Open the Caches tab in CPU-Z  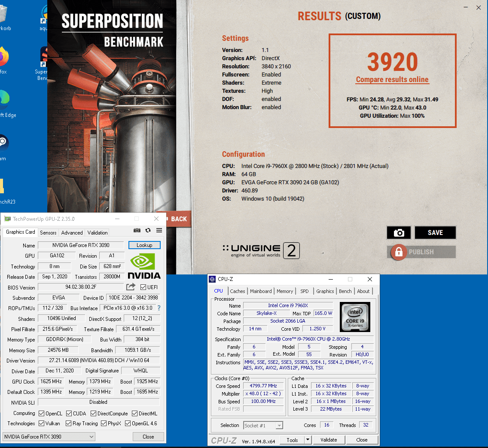pos(238,291)
